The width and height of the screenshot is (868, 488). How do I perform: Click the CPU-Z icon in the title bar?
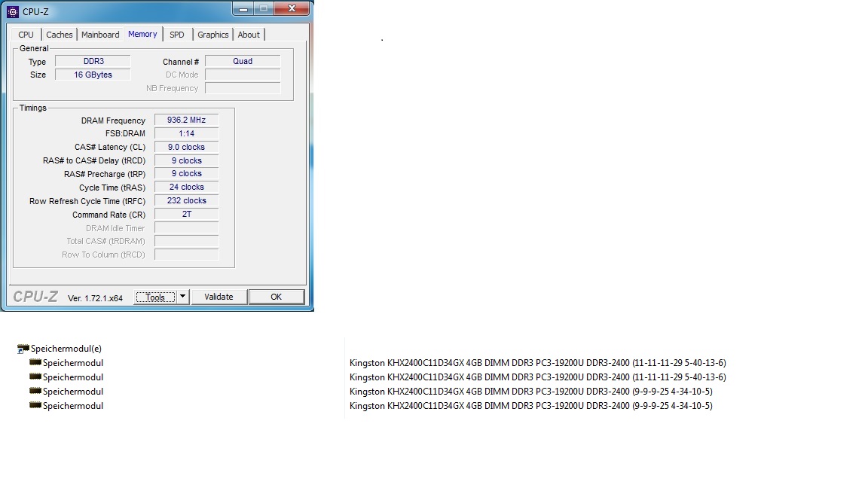pyautogui.click(x=12, y=11)
